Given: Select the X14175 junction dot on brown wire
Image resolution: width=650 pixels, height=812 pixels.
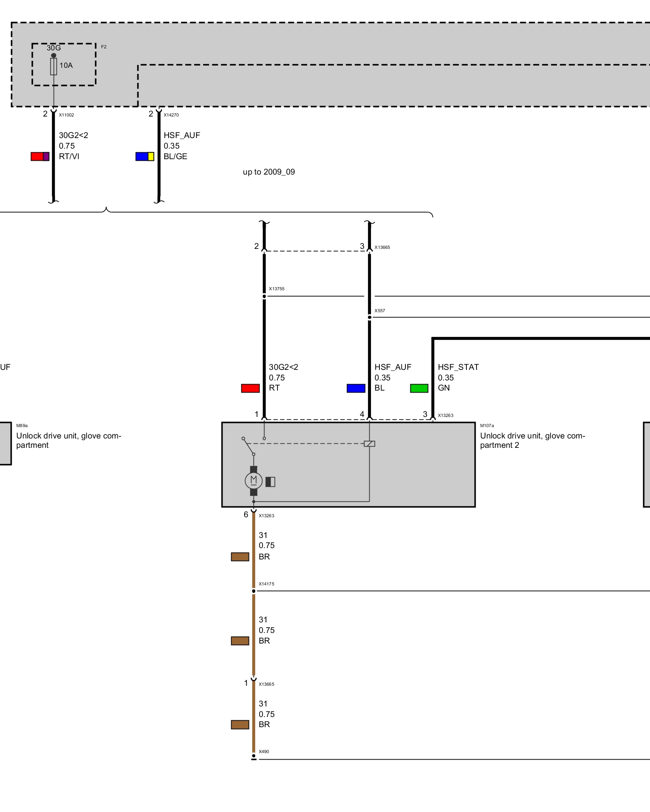Looking at the screenshot, I should [253, 591].
